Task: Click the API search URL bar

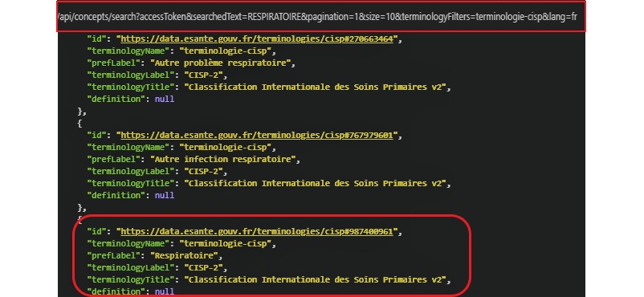Action: point(321,16)
